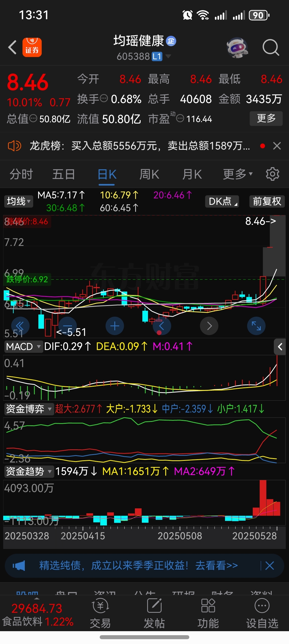Expand chart to fullscreen icon
The height and width of the screenshot is (644, 289).
[x=256, y=326]
